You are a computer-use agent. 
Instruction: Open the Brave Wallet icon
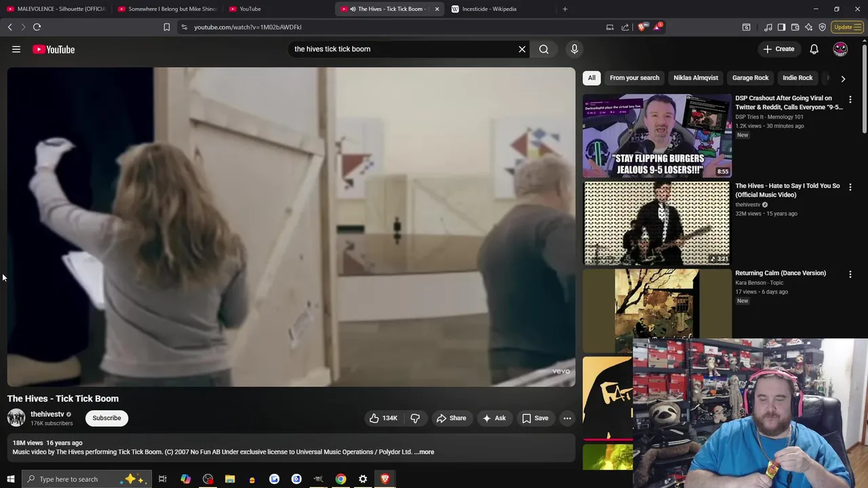[x=795, y=27]
